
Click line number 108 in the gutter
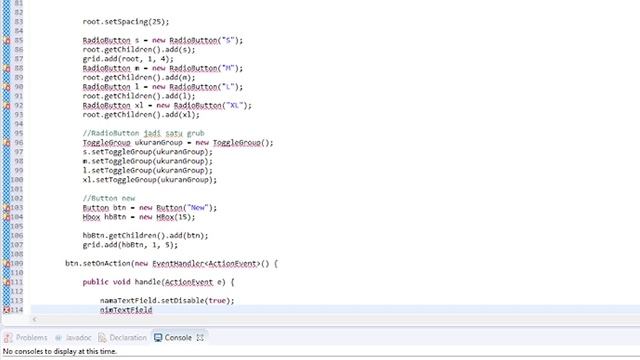coord(17,254)
